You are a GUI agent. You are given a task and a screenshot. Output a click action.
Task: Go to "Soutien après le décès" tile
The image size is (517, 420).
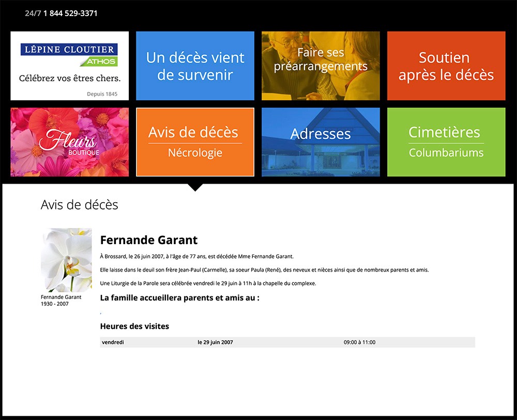[x=446, y=66]
